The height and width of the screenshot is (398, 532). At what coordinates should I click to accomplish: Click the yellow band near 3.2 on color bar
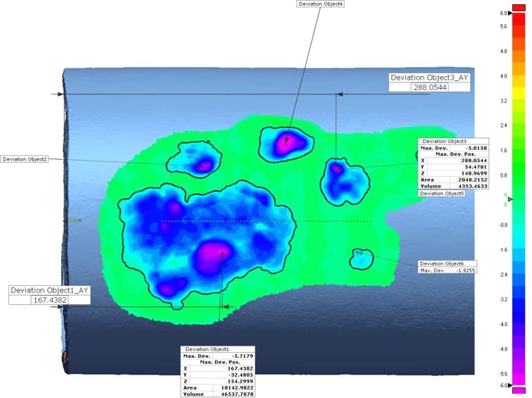point(519,94)
